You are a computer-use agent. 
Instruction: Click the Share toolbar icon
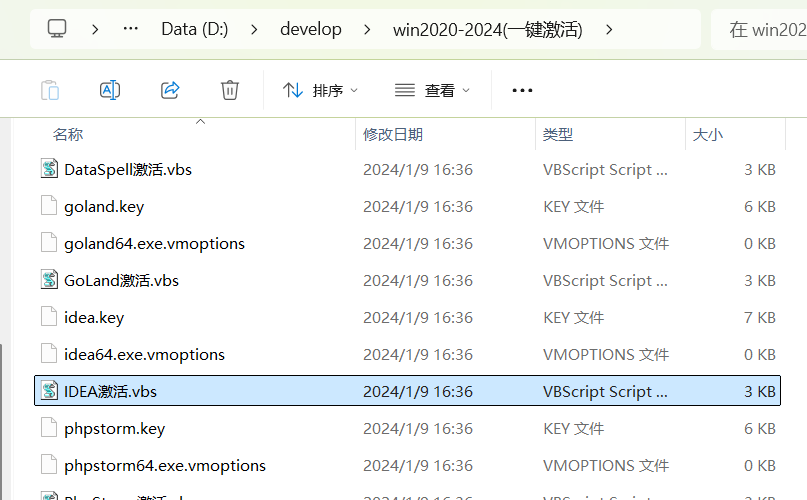click(x=170, y=90)
